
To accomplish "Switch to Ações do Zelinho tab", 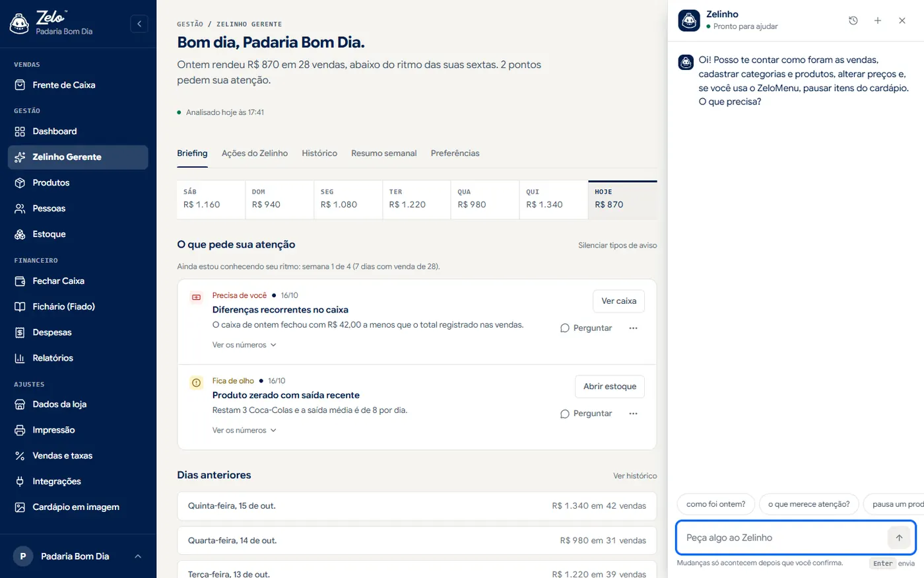I will (255, 153).
